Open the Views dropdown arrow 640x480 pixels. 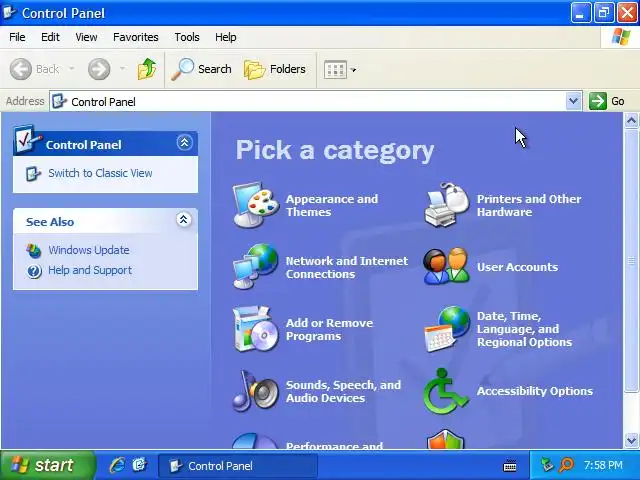(353, 70)
